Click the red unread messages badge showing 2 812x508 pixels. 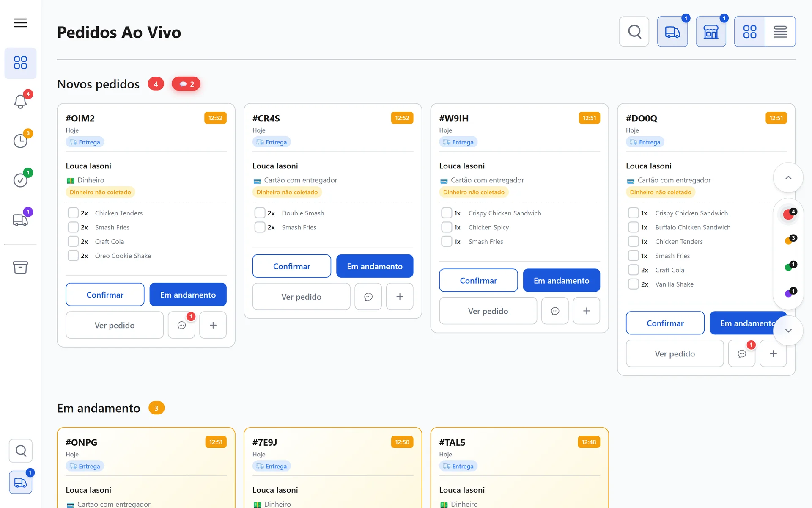point(186,84)
